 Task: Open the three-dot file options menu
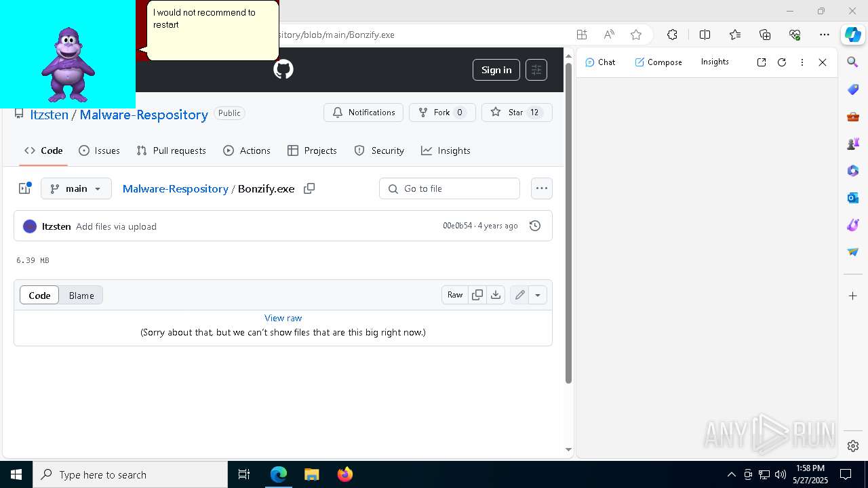point(541,188)
